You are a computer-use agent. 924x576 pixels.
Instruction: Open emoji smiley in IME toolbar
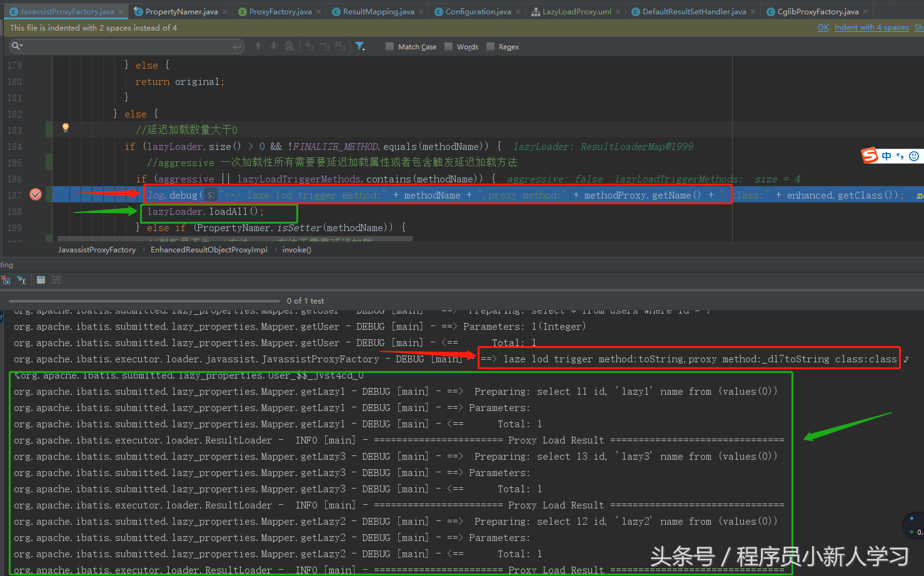coord(914,156)
